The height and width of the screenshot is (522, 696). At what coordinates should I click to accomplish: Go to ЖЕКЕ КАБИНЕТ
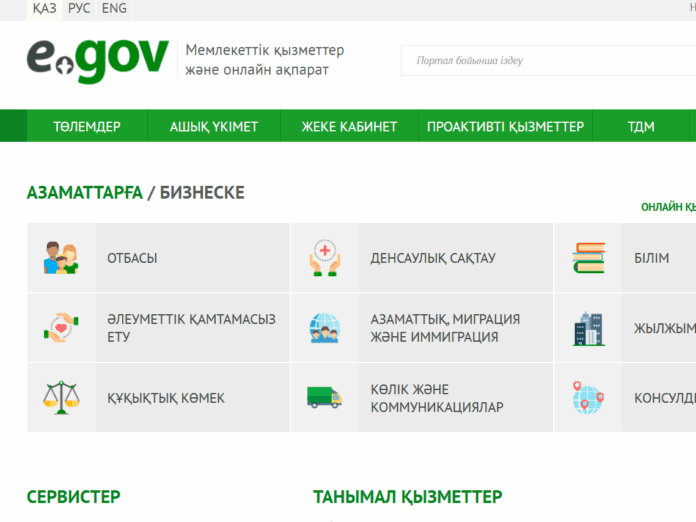point(349,126)
